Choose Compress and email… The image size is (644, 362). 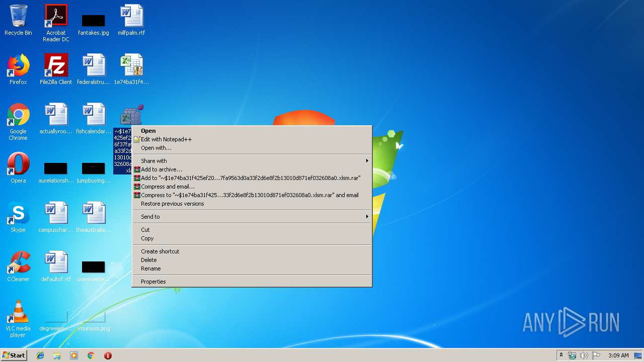click(252, 187)
